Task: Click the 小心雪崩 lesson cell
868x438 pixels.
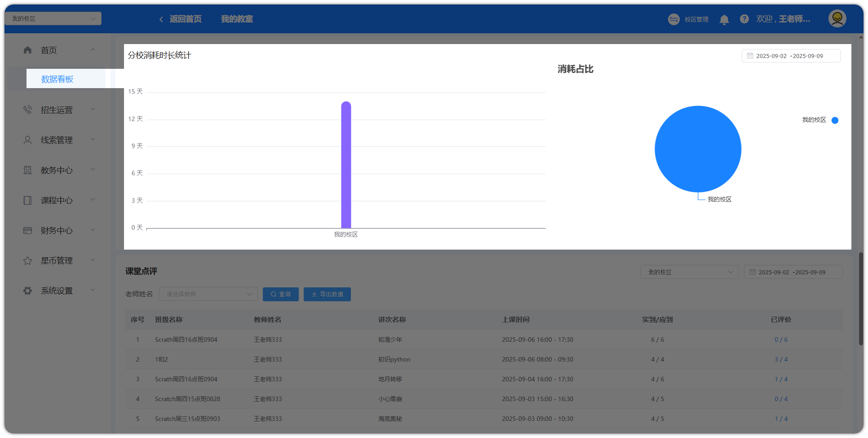Action: pos(390,399)
